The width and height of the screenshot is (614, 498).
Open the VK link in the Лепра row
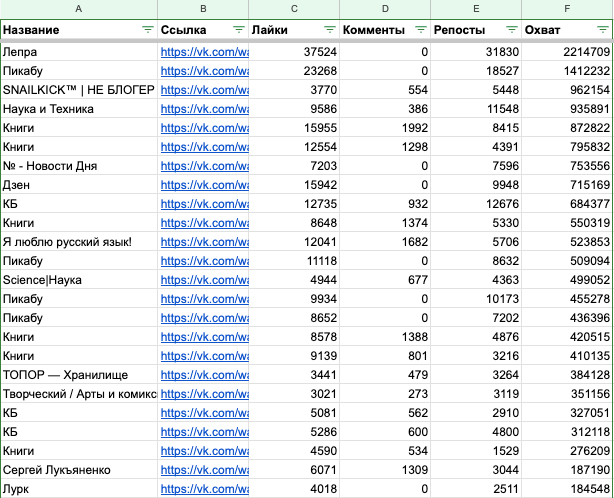[x=204, y=52]
